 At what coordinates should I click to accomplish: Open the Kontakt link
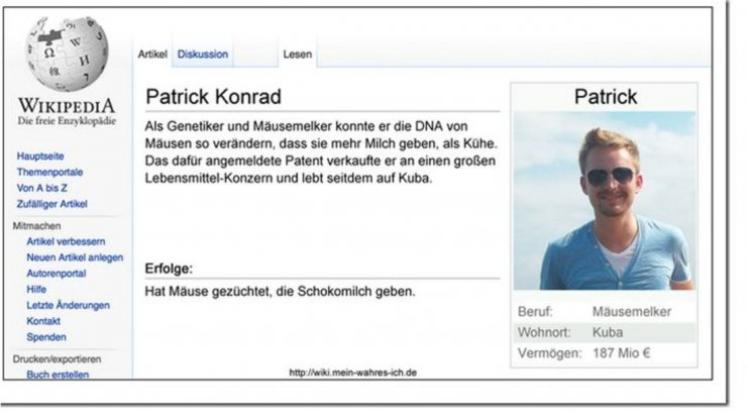pyautogui.click(x=43, y=321)
